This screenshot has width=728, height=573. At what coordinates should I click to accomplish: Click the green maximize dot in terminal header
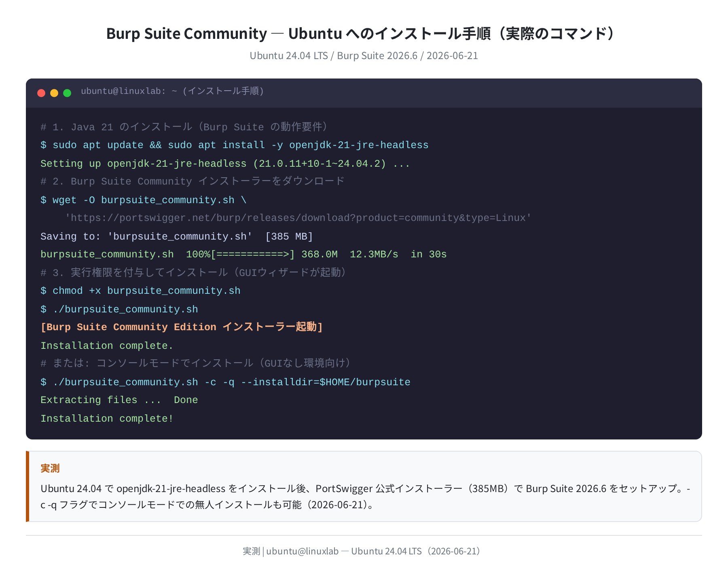coord(67,93)
